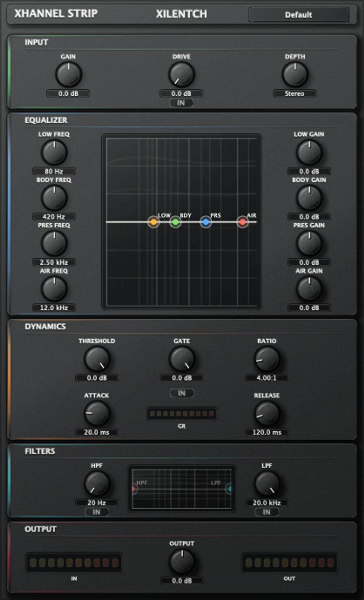Viewport: 364px width, 600px height.
Task: Click the IN level meter
Action: point(74,563)
